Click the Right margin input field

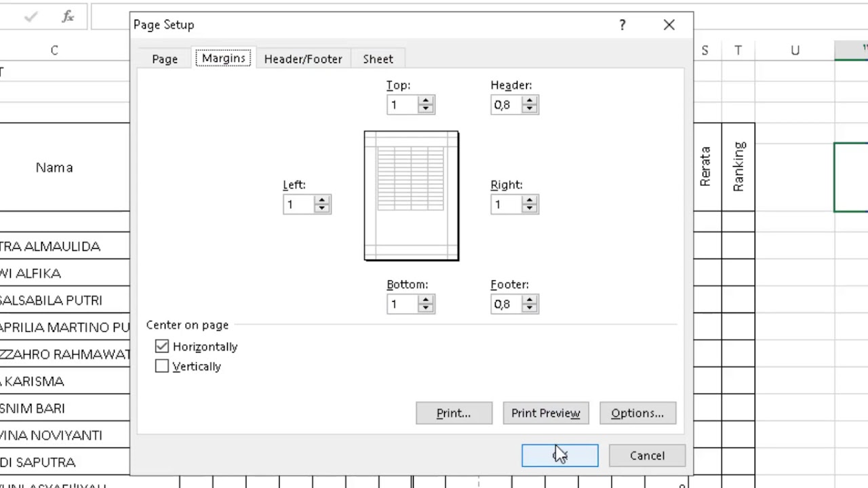tap(507, 204)
